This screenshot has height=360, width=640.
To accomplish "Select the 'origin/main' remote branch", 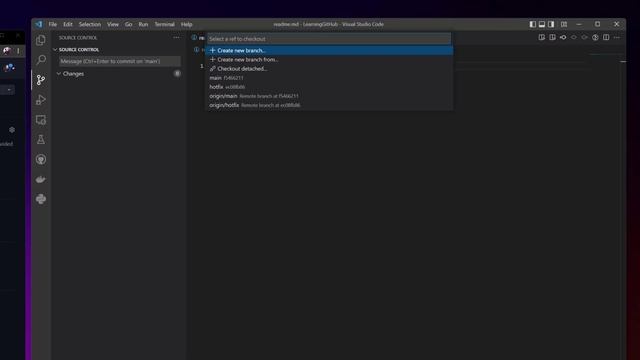I will 329,96.
